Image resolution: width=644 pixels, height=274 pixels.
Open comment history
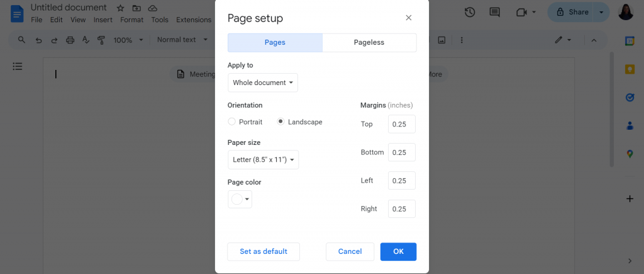click(x=495, y=13)
